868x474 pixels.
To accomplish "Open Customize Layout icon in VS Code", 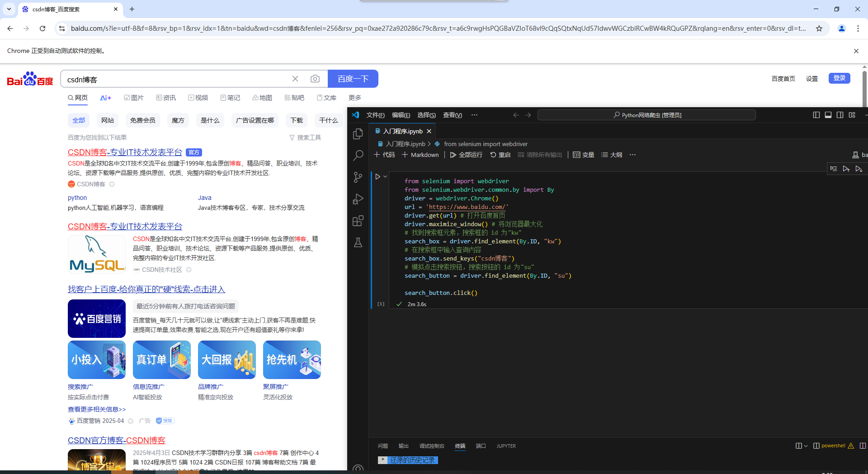I will coord(852,115).
